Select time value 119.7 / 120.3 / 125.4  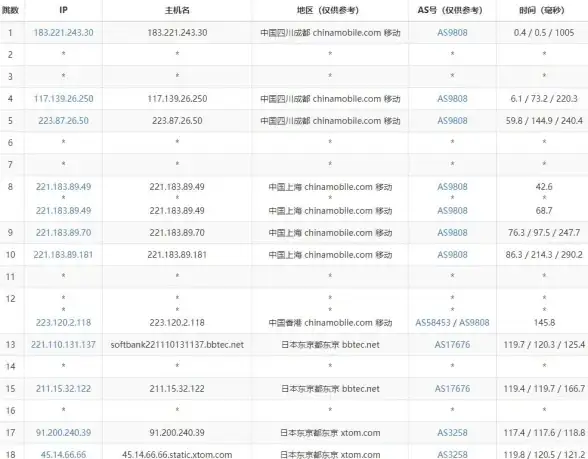pyautogui.click(x=544, y=344)
